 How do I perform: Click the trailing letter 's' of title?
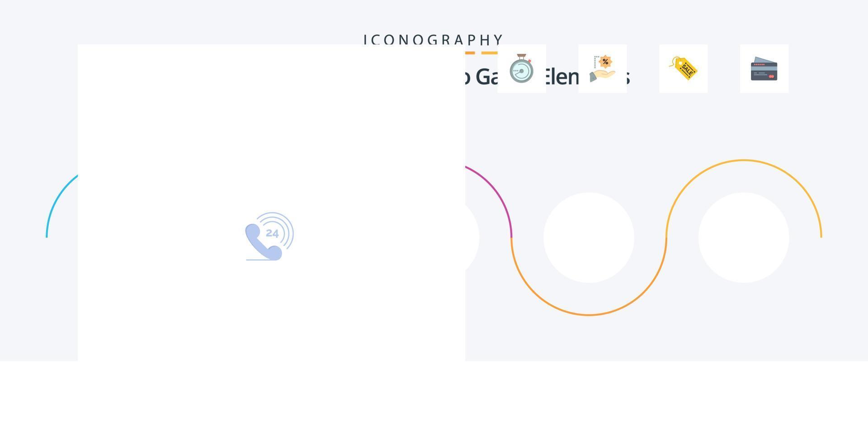628,78
